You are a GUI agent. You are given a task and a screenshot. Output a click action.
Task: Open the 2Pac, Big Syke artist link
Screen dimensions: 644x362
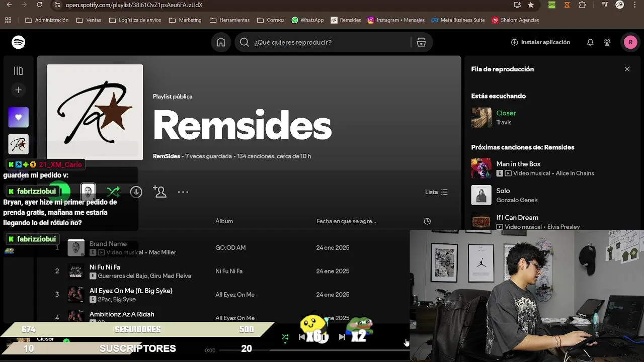click(x=117, y=300)
